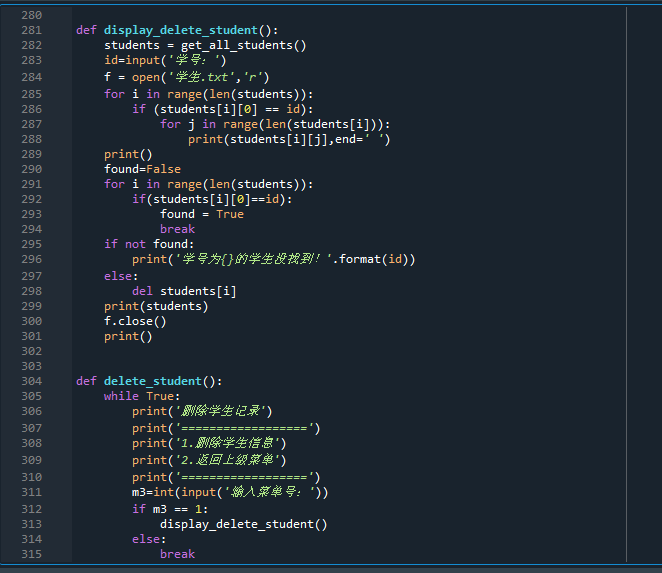Click 'if (students[i][0] == id):' on line 286
The height and width of the screenshot is (573, 662).
click(x=222, y=109)
